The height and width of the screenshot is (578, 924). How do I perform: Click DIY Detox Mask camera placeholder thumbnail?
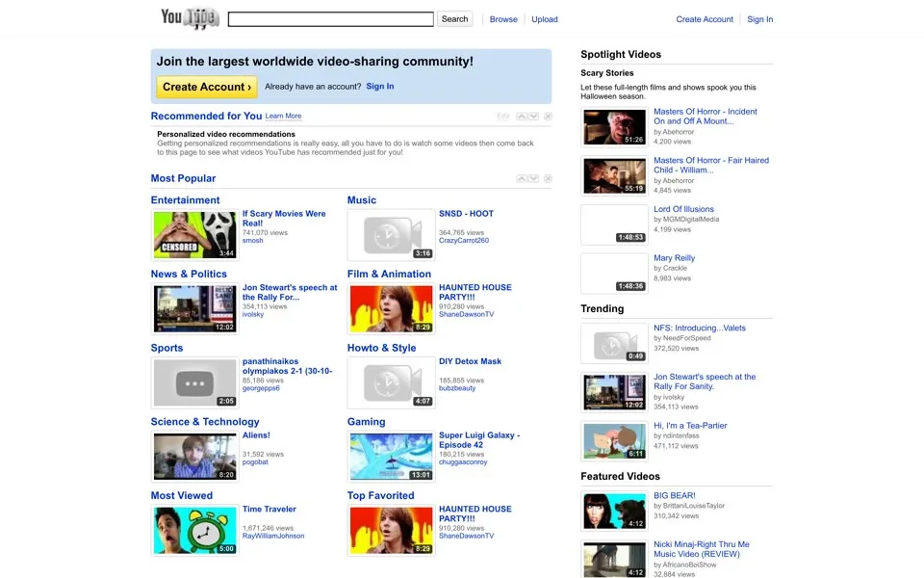[x=392, y=382]
